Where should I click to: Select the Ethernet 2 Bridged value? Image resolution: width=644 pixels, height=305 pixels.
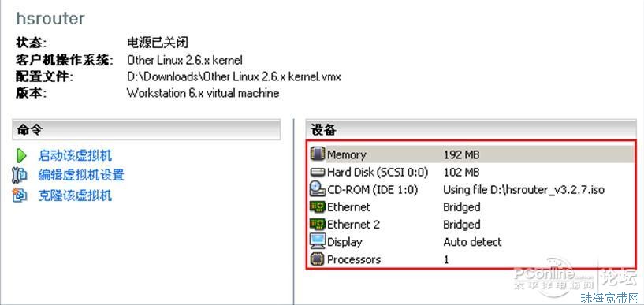[x=462, y=225]
